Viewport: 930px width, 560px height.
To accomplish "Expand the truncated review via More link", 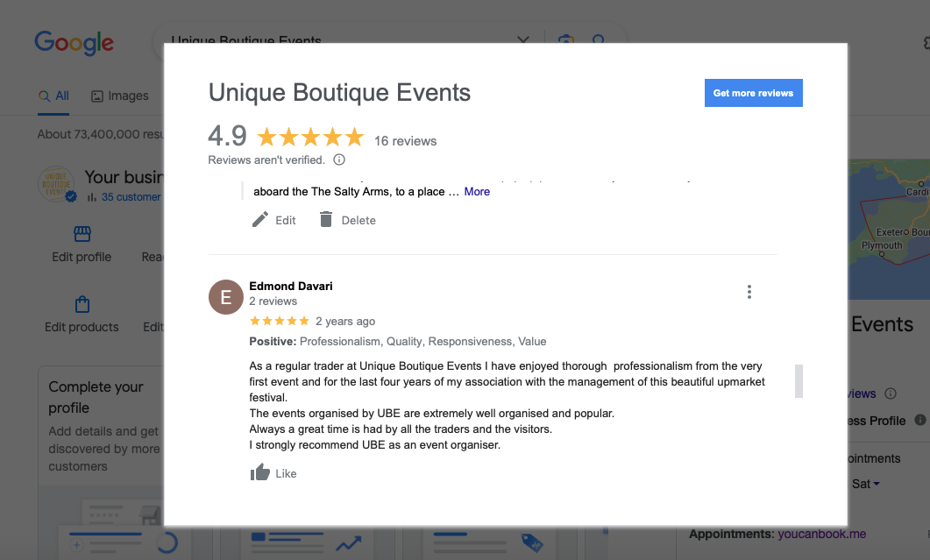I will (477, 192).
